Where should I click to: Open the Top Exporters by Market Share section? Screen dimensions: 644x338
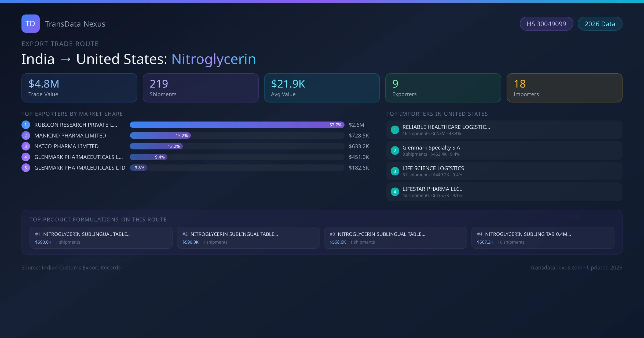tap(72, 114)
